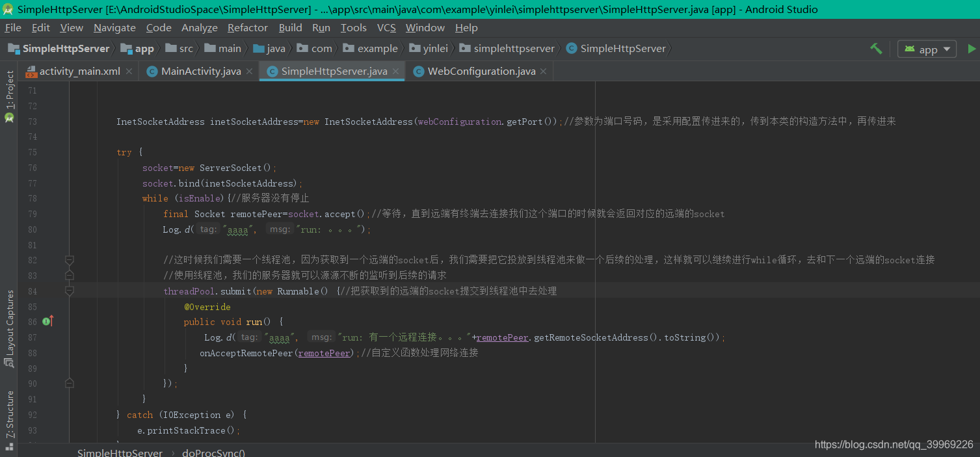Collapse the comment fold marker at line 82
Image resolution: width=980 pixels, height=457 pixels.
point(70,260)
